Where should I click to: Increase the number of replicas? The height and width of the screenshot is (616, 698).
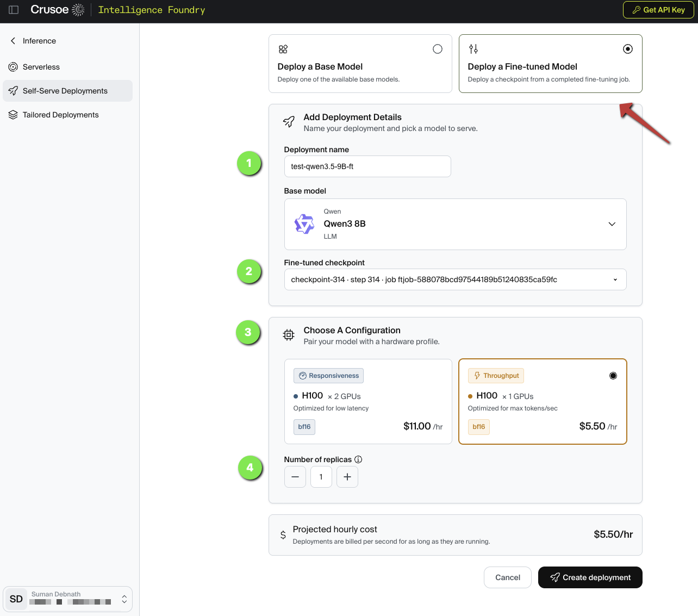347,477
